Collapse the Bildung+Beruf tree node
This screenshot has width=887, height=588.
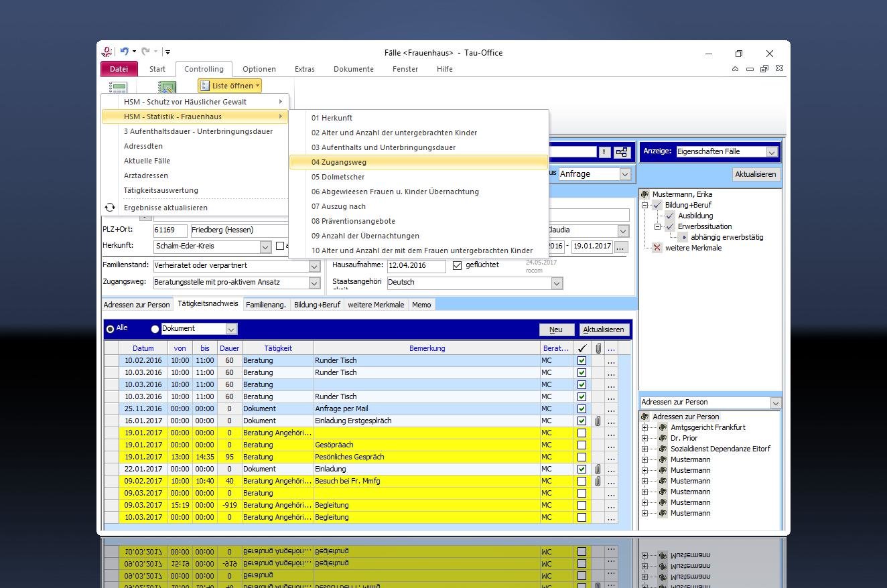[645, 206]
